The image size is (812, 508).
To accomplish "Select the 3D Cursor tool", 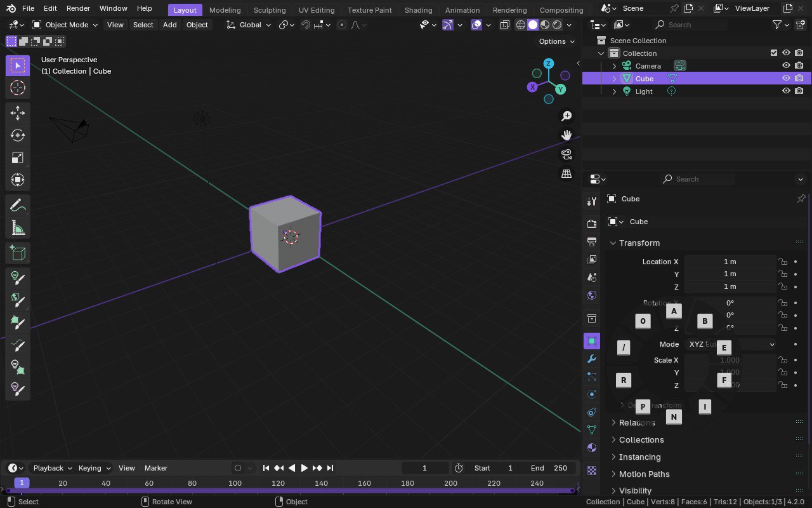I will (18, 88).
